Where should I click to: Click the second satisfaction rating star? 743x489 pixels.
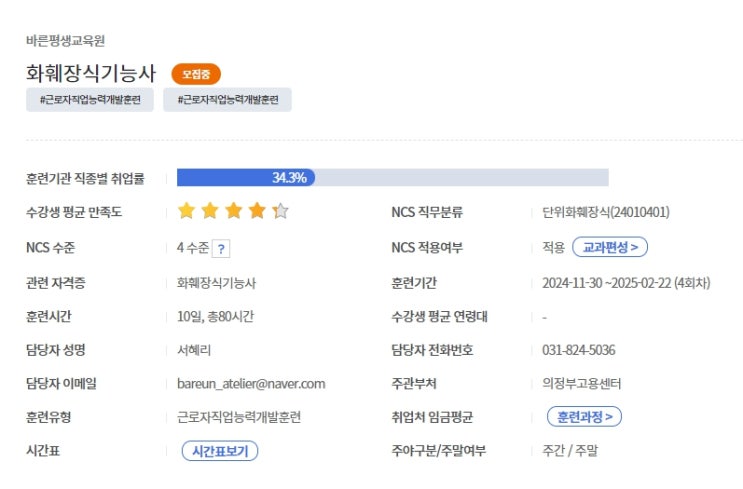(210, 211)
